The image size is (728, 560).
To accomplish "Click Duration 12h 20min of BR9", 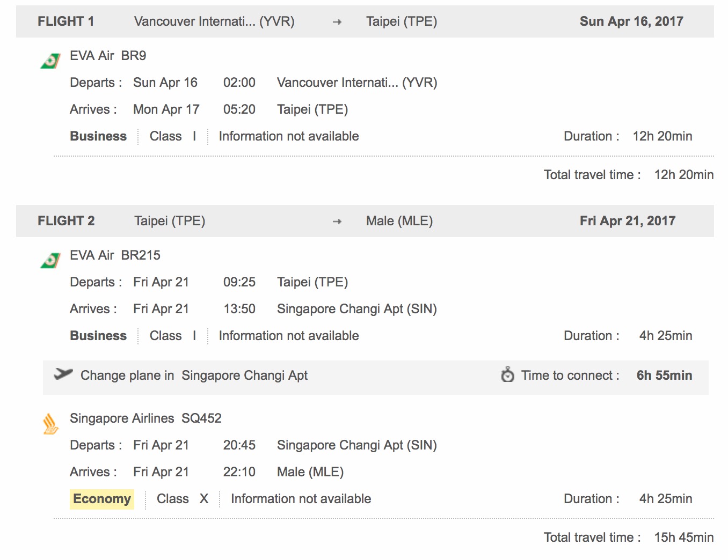I will pos(628,136).
